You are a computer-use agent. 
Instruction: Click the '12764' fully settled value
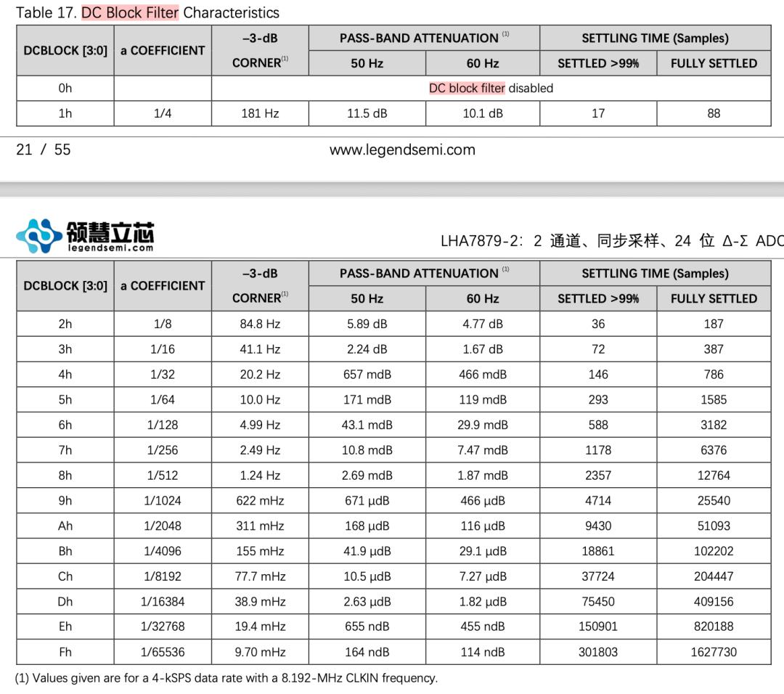pos(714,475)
